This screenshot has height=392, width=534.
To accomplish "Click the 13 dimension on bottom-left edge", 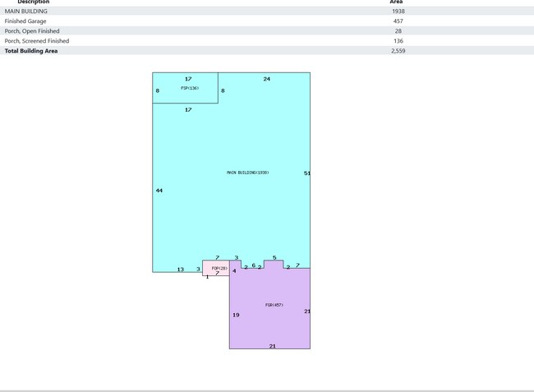I will (181, 270).
